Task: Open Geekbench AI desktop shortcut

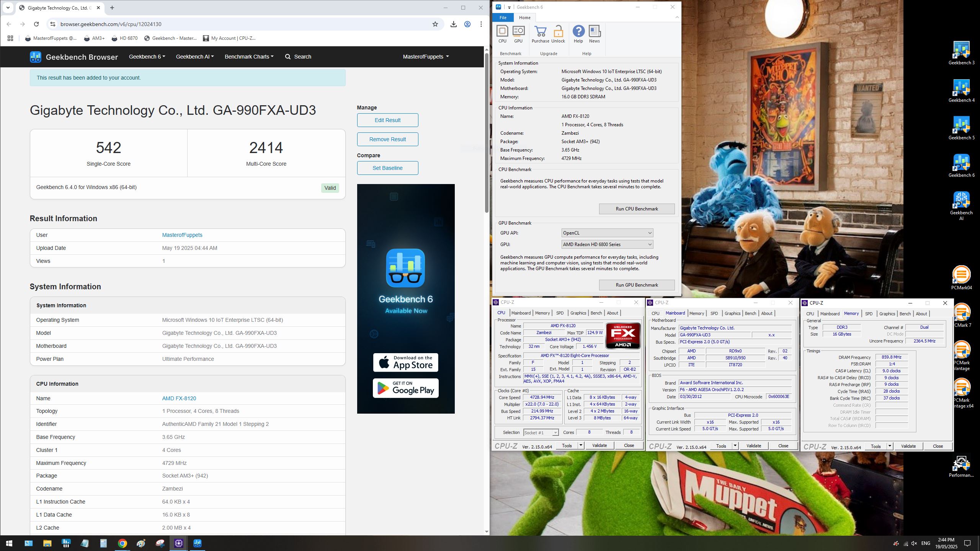Action: click(x=961, y=206)
